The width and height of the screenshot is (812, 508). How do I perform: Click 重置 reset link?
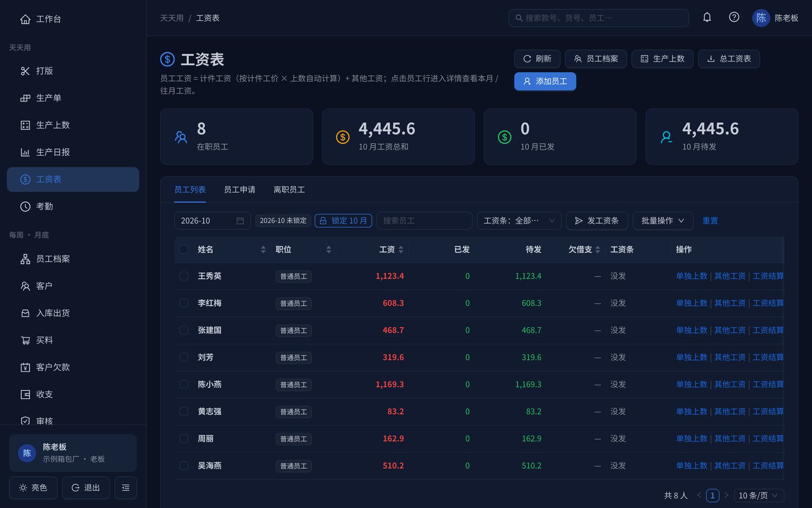coord(710,220)
